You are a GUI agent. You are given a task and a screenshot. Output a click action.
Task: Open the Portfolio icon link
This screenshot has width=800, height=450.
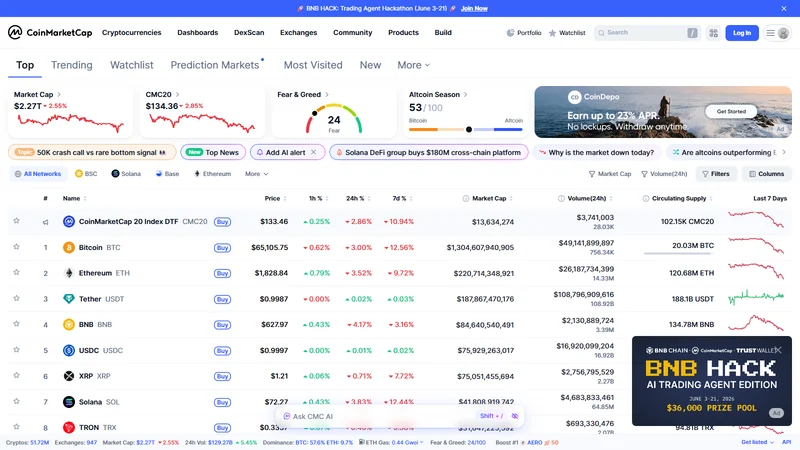coord(524,33)
